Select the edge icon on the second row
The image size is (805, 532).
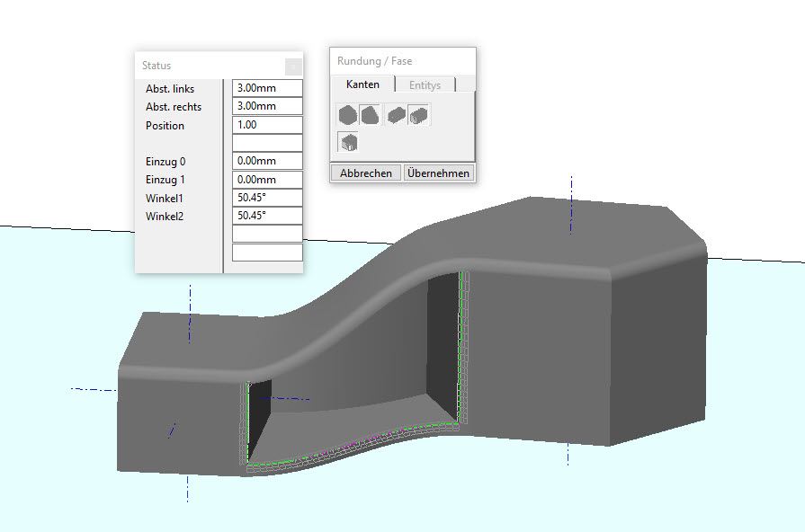coord(348,142)
